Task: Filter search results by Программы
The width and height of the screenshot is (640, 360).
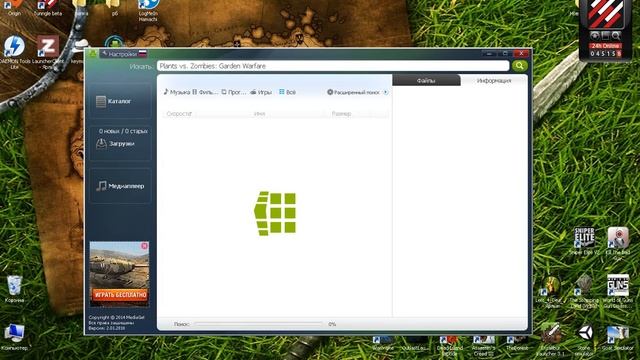Action: tap(233, 92)
